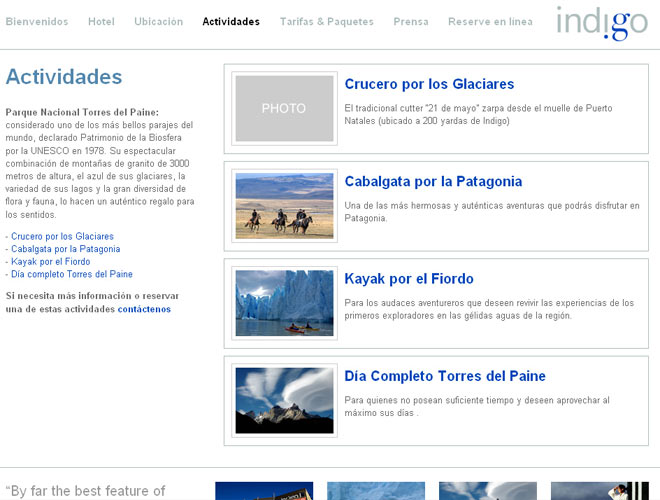
Task: Click the Actividades page heading
Action: [64, 77]
